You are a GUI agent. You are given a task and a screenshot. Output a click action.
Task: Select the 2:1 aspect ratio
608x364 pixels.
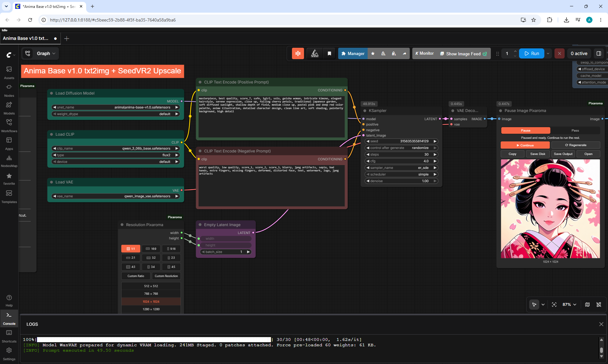coord(131,258)
